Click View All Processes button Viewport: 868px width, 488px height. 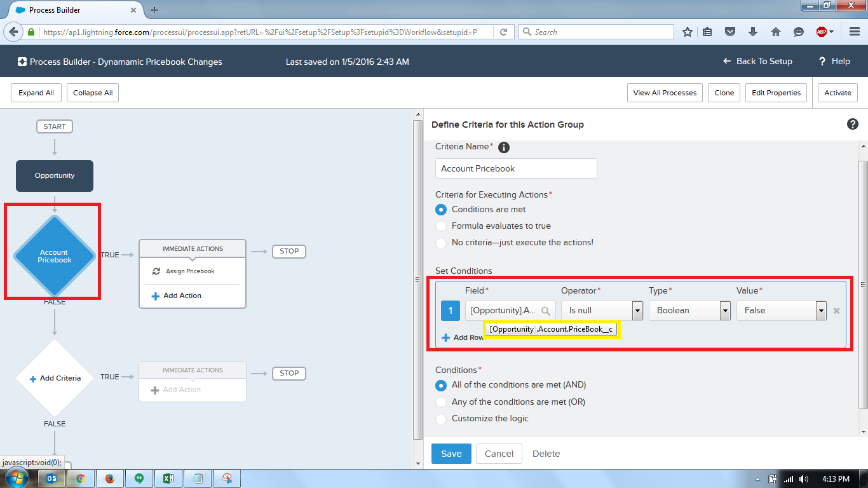coord(665,93)
